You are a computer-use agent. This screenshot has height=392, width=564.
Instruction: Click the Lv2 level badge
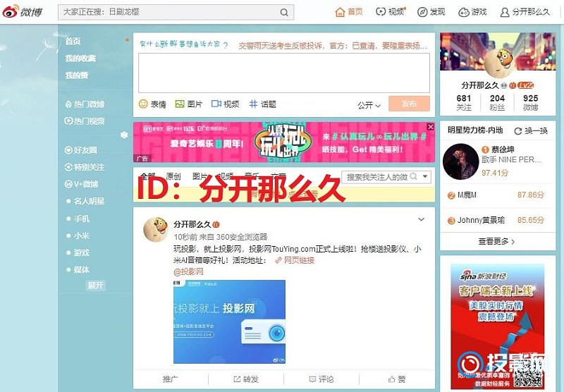[525, 85]
